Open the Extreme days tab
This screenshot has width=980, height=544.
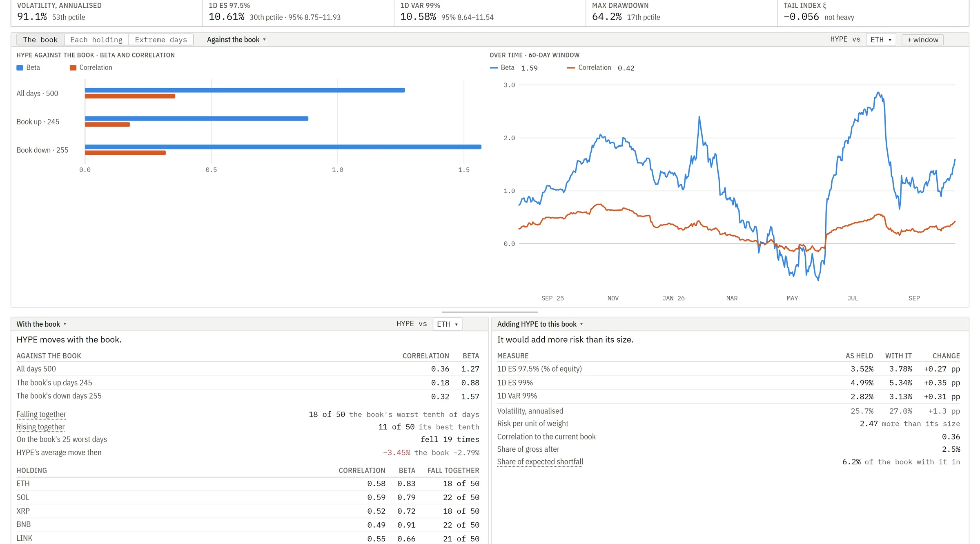pyautogui.click(x=161, y=40)
